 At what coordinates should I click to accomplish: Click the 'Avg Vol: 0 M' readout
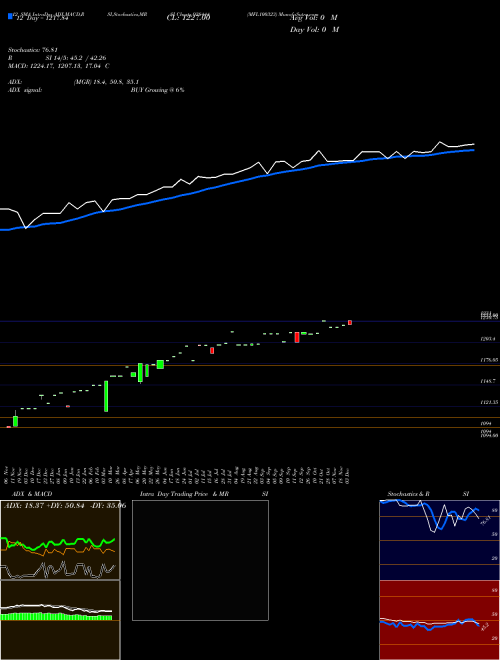(x=314, y=18)
